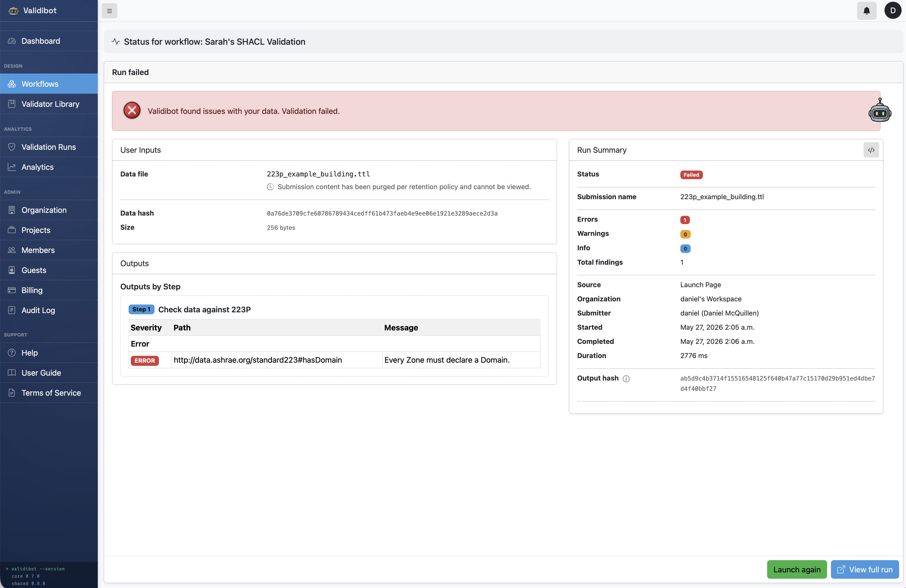
Task: Click the Warnings count badge
Action: pos(685,234)
